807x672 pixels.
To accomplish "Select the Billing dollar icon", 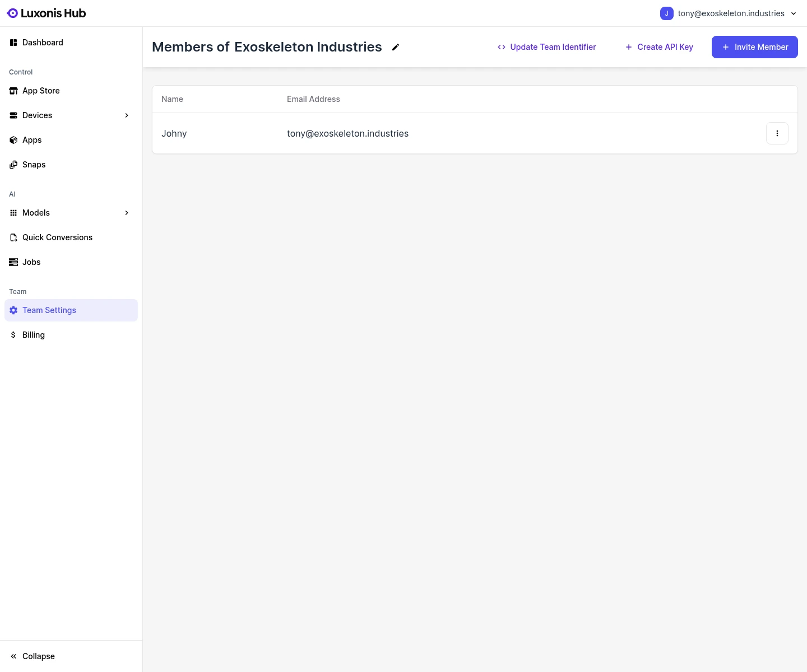I will (13, 335).
